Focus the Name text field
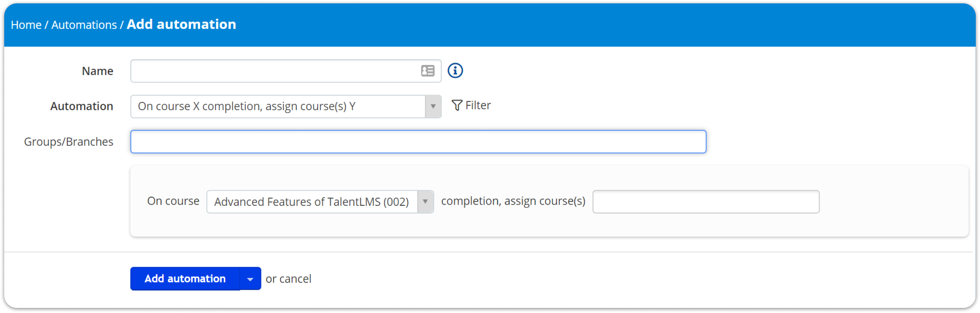Viewport: 980px width, 313px height. click(x=286, y=71)
